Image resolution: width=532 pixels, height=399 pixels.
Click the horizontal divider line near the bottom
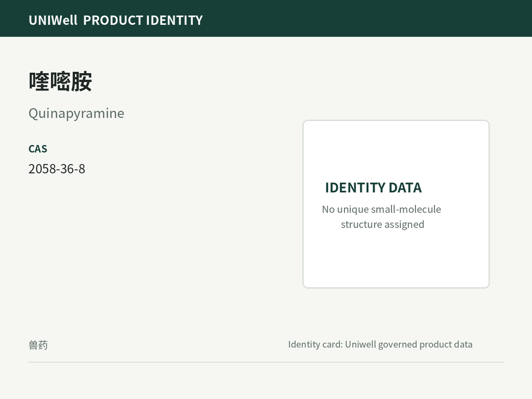pos(266,362)
